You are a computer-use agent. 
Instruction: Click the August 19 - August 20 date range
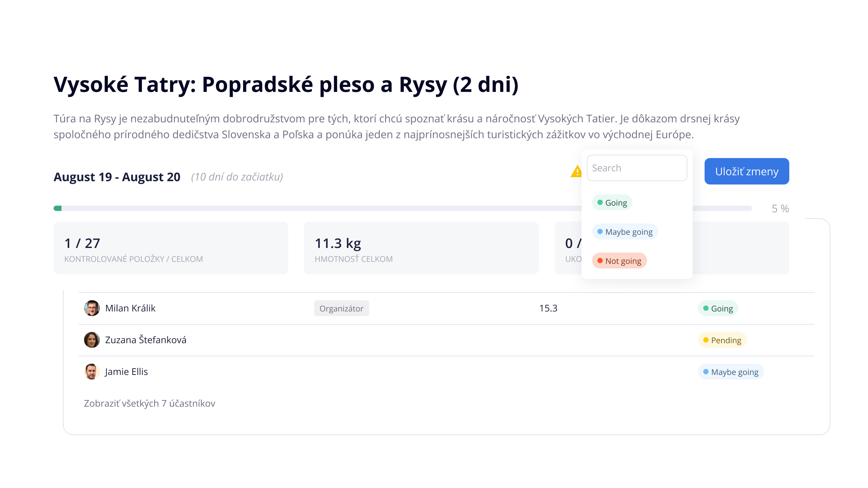[117, 177]
